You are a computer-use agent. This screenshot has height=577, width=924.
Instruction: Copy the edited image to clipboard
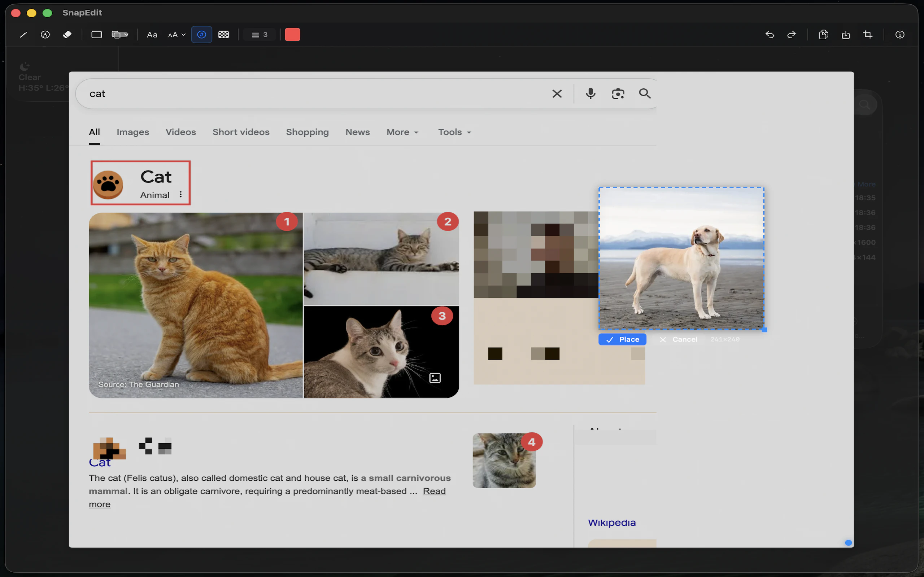click(x=823, y=35)
